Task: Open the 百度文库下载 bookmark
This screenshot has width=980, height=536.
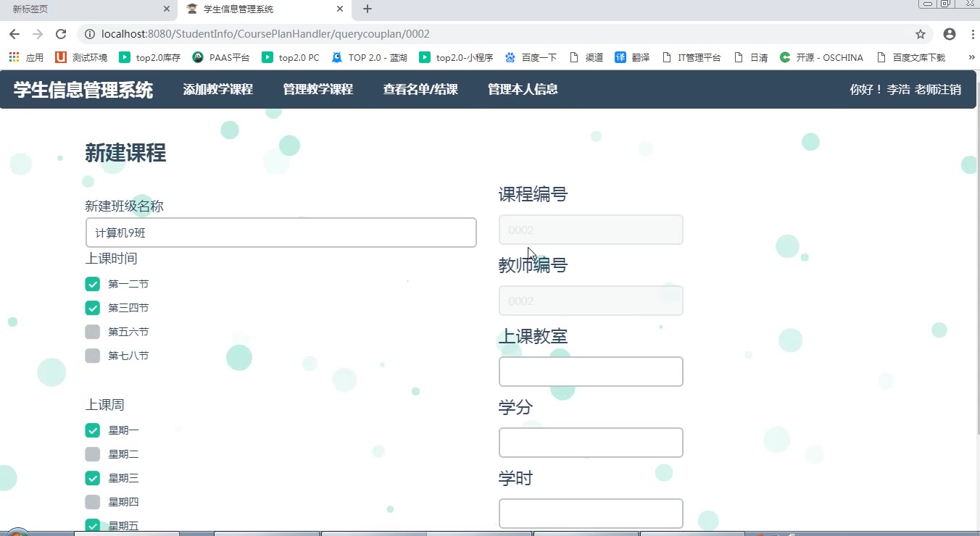Action: click(x=911, y=57)
